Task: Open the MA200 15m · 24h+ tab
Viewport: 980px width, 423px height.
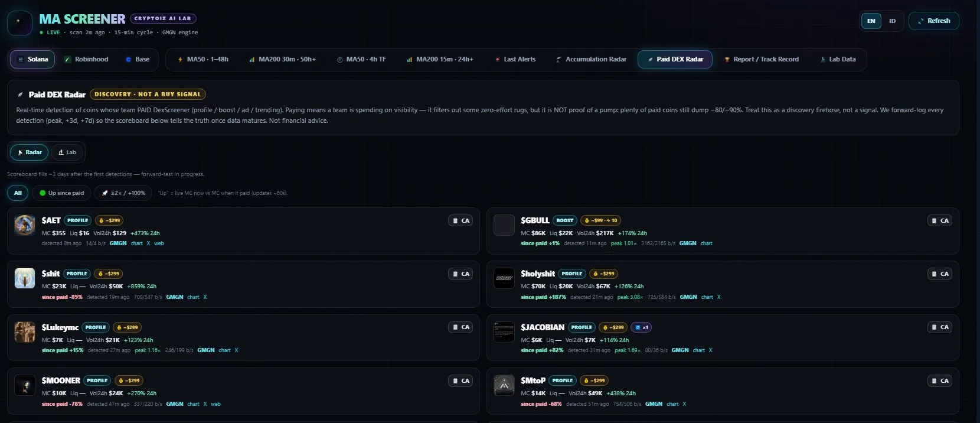Action: click(440, 59)
